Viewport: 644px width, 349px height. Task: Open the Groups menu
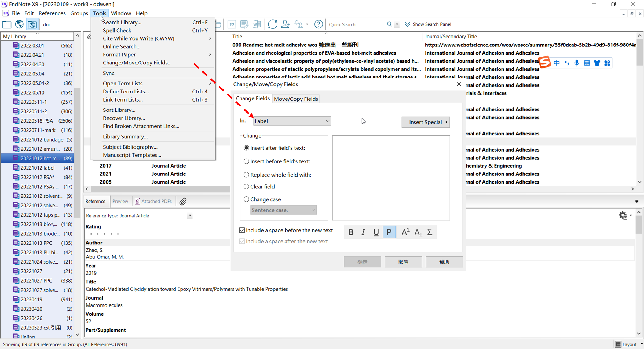coord(79,13)
